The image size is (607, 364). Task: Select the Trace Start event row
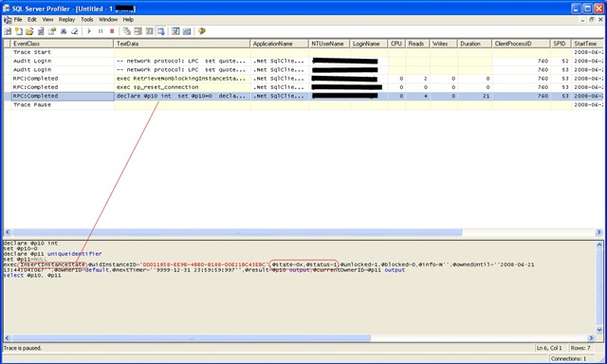(x=303, y=52)
